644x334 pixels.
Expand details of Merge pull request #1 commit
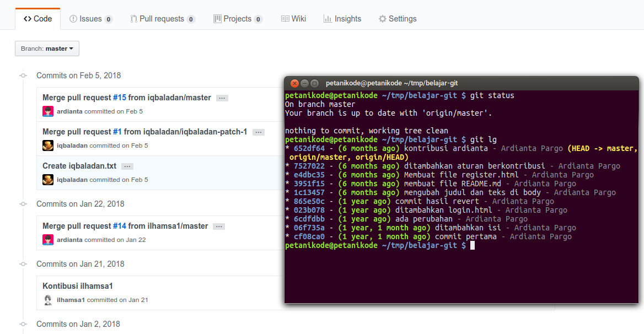(259, 132)
